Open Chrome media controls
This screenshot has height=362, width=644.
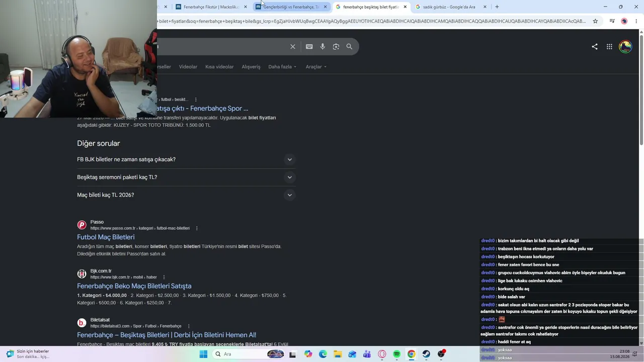click(612, 21)
